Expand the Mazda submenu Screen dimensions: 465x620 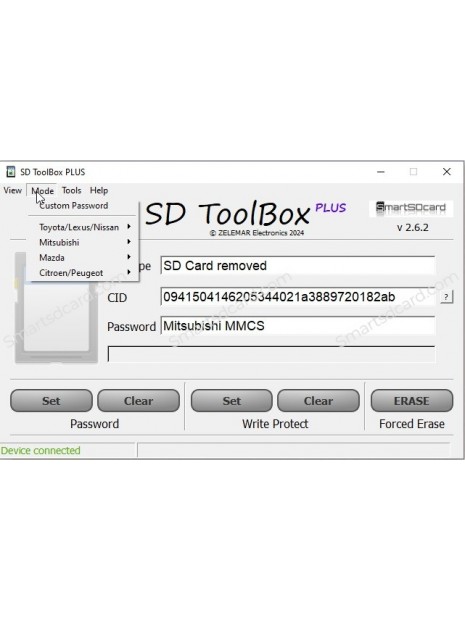pos(83,257)
